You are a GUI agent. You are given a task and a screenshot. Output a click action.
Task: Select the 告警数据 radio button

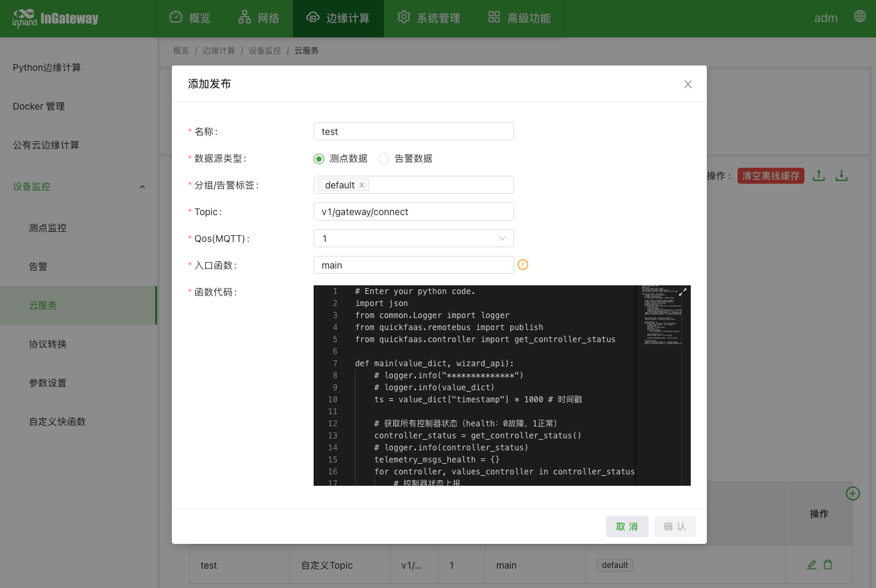384,158
